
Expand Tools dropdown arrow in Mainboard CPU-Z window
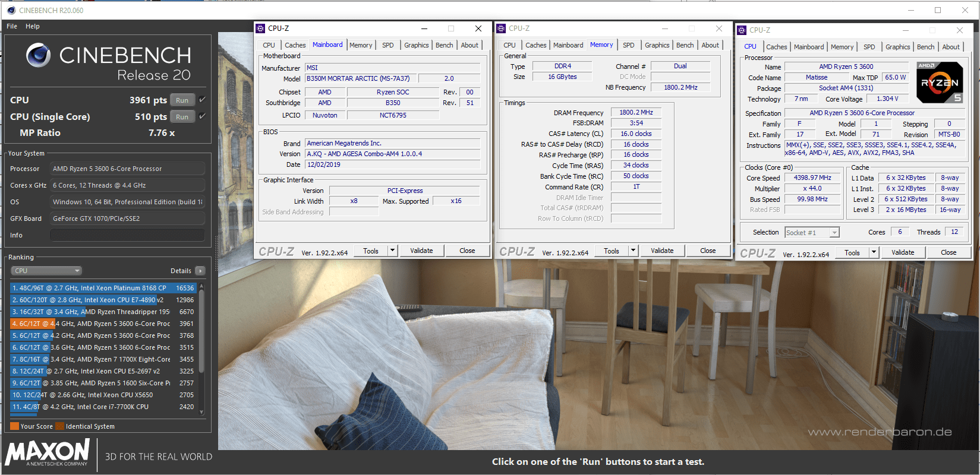(392, 251)
